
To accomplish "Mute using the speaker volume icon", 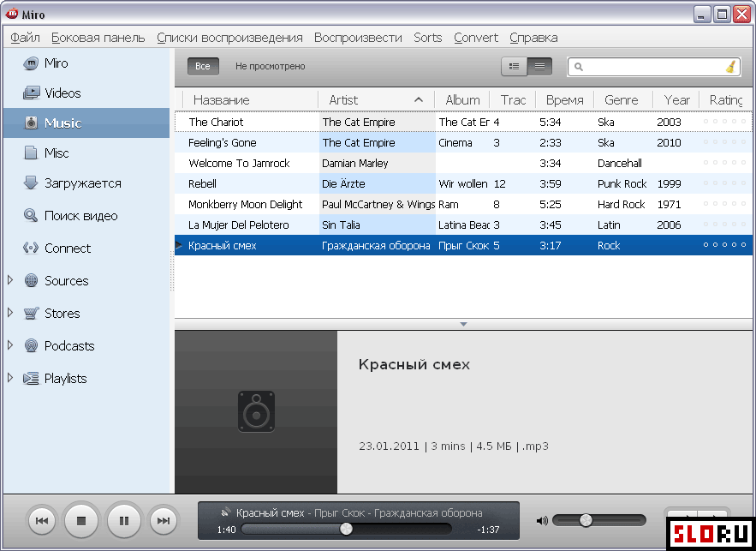I will (x=542, y=520).
